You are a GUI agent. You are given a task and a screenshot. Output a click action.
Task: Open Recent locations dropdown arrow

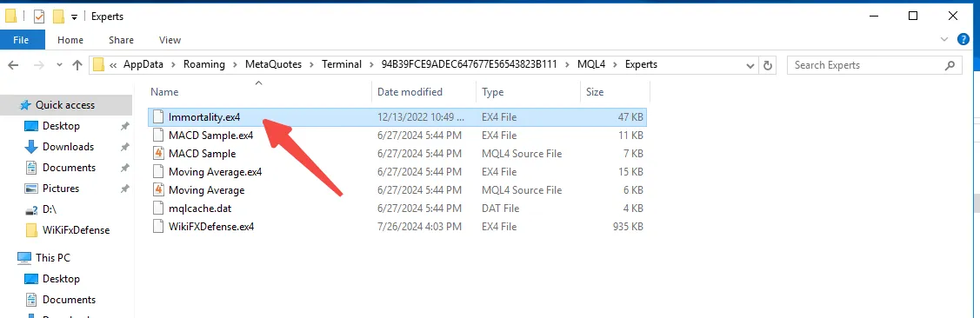pos(59,65)
